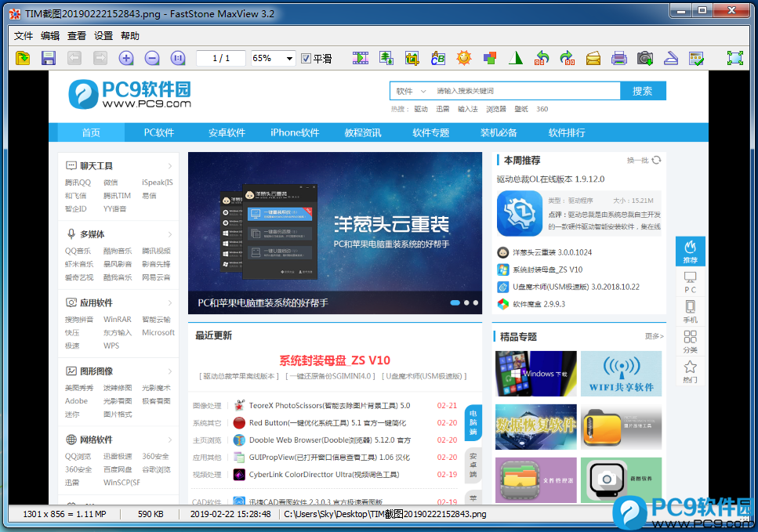Expand the 应用软件 category chevron
Image resolution: width=758 pixels, height=532 pixels.
(x=170, y=302)
